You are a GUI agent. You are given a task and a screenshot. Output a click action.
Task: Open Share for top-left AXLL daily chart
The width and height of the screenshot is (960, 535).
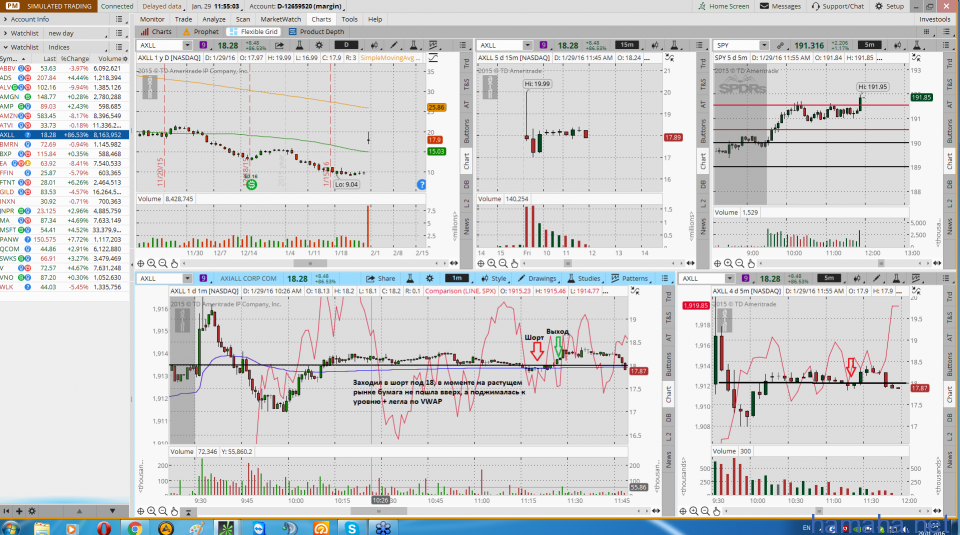tap(279, 45)
